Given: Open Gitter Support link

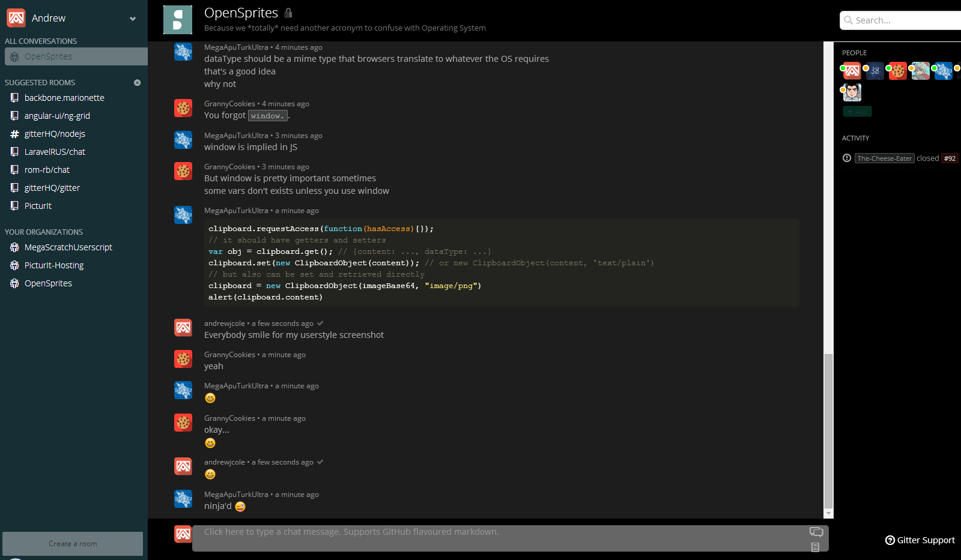Looking at the screenshot, I should 926,540.
